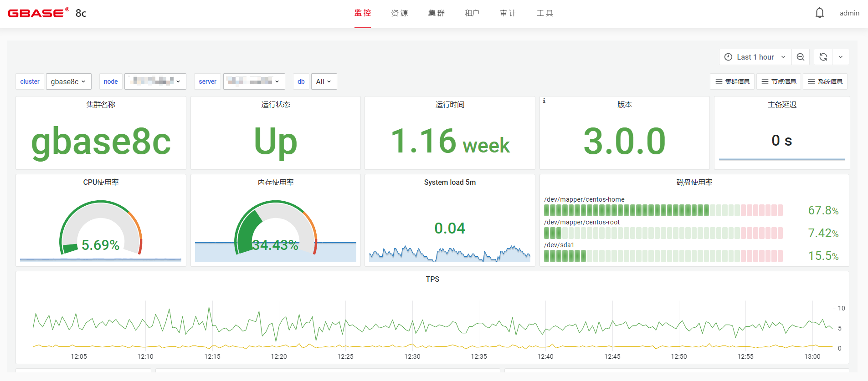Click the notification bell icon

coord(819,13)
